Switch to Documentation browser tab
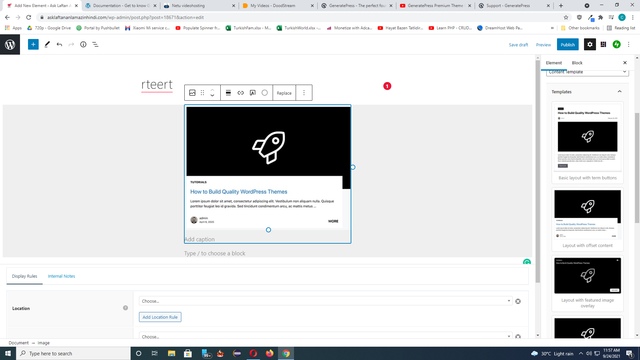Image resolution: width=640 pixels, height=360 pixels. click(121, 6)
